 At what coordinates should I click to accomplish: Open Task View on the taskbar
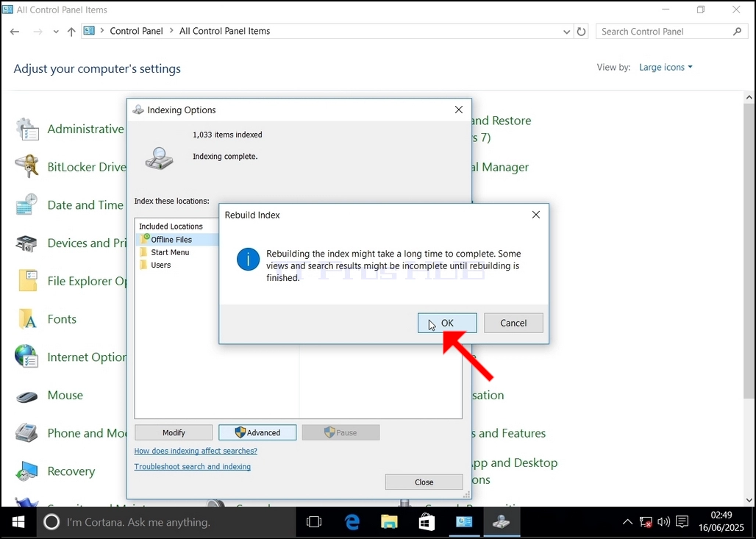coord(314,522)
